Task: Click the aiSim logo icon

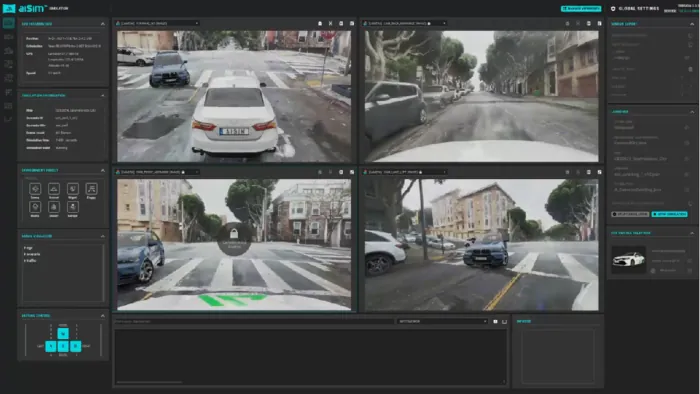Action: pyautogui.click(x=8, y=8)
